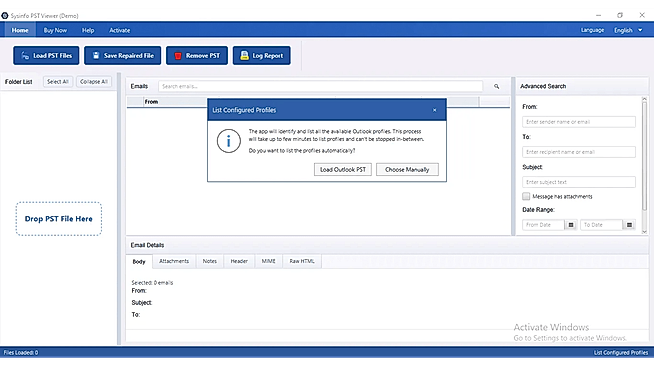Open the To Date calendar picker
This screenshot has height=368, width=654.
point(629,225)
